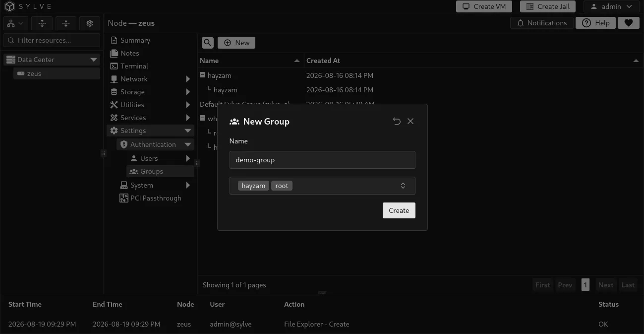644x334 pixels.
Task: Expand the Network submenu arrow
Action: pos(188,79)
